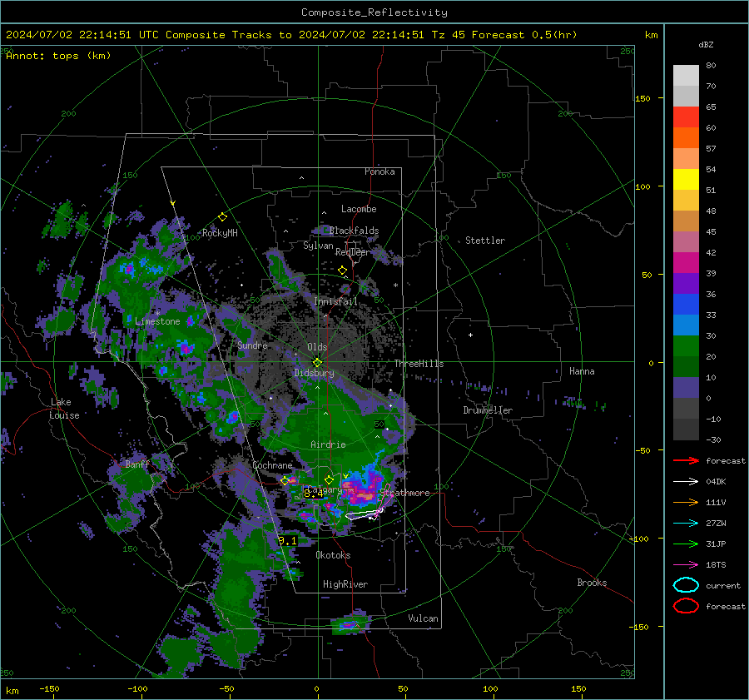
Task: Pick the red swatch in the dBZ scale
Action: pyautogui.click(x=686, y=117)
